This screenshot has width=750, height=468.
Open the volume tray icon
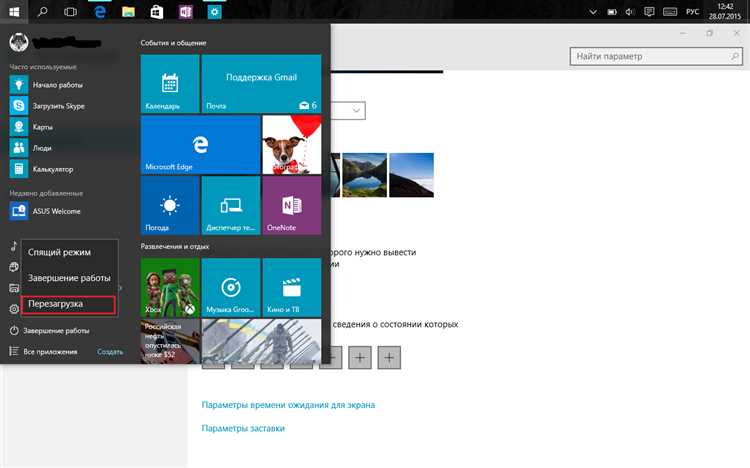pos(630,12)
